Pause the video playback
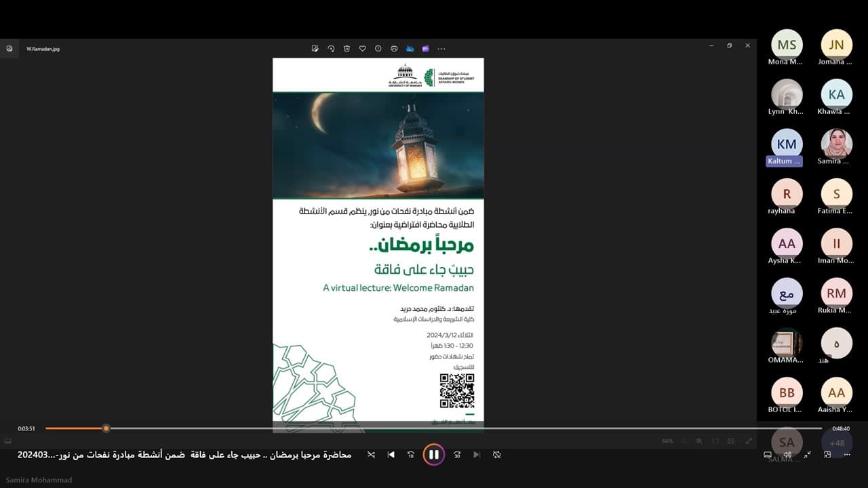 click(434, 455)
